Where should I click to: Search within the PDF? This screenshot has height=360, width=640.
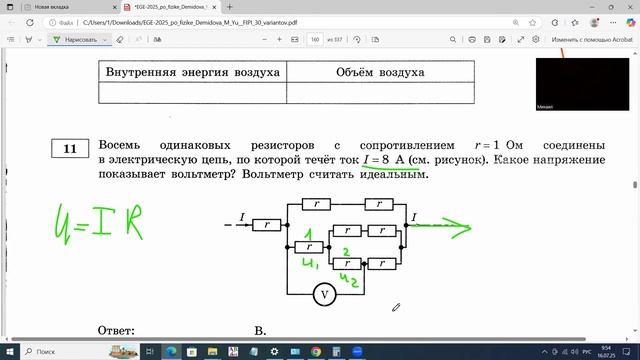click(453, 40)
